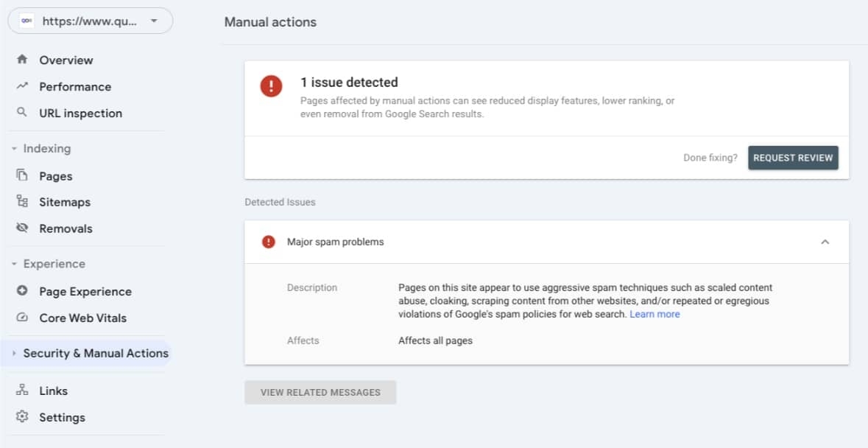868x448 pixels.
Task: Click the 'Done fixing?' text
Action: pyautogui.click(x=710, y=158)
